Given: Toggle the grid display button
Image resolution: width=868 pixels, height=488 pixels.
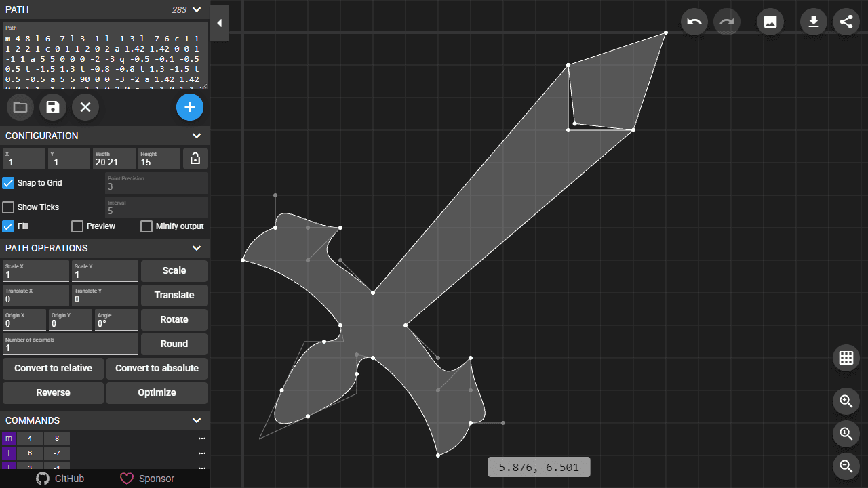Looking at the screenshot, I should [x=846, y=358].
